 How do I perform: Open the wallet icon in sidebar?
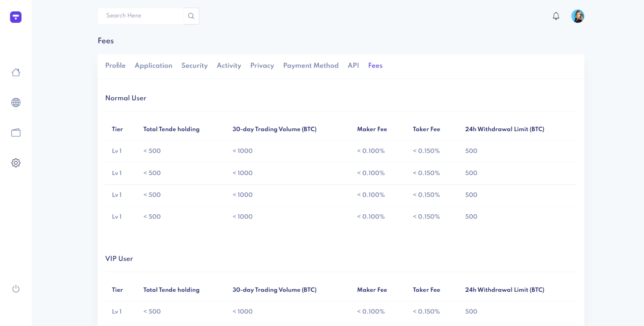(x=16, y=133)
